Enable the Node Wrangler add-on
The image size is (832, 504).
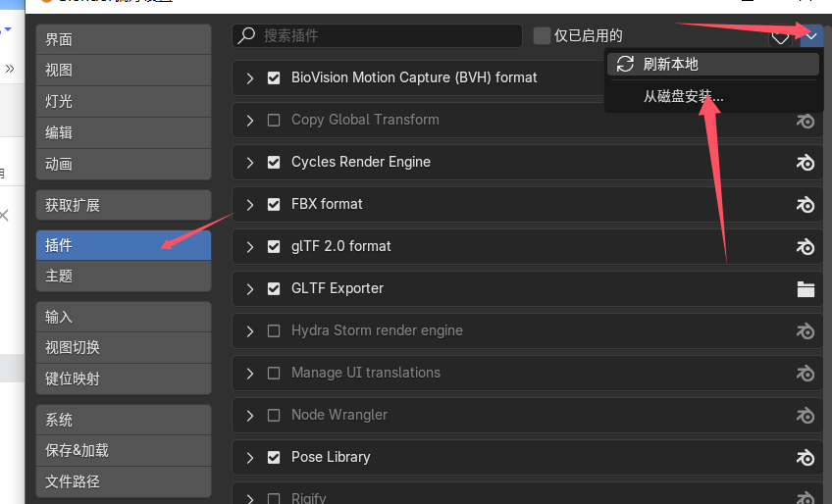pyautogui.click(x=274, y=415)
